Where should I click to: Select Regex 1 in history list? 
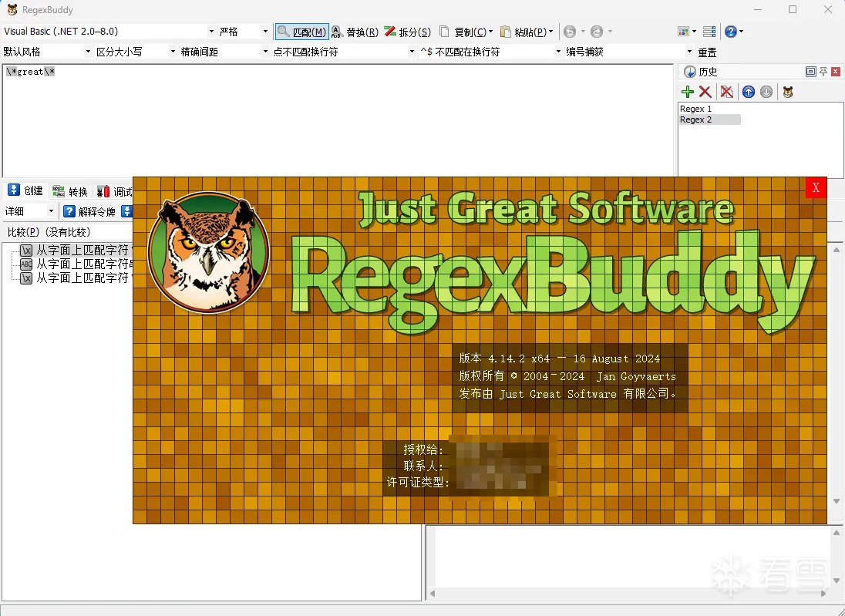[695, 109]
